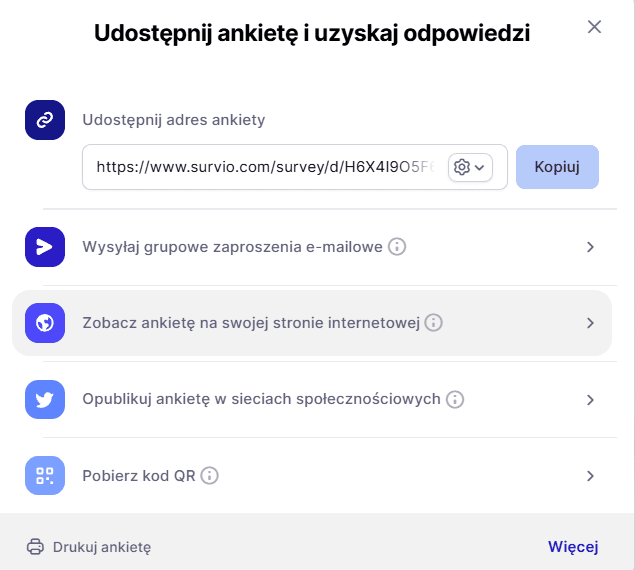The height and width of the screenshot is (570, 635).
Task: Click the paper plane e-mail invitations icon
Action: pyautogui.click(x=45, y=247)
